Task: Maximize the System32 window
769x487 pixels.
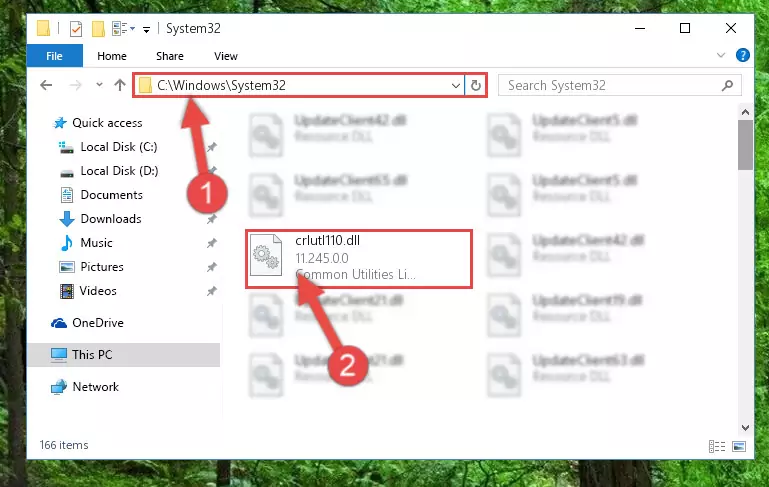Action: pyautogui.click(x=685, y=28)
